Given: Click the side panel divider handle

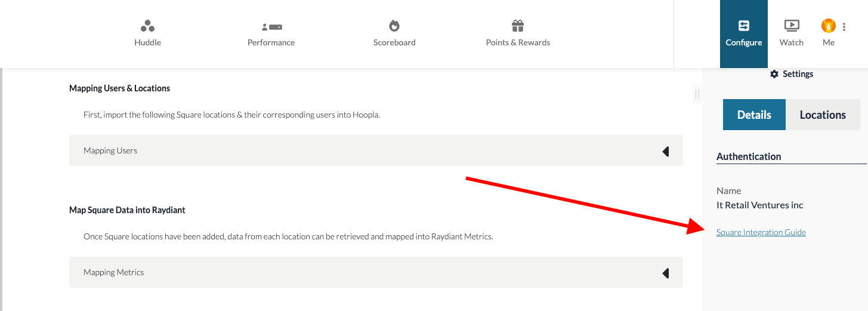Looking at the screenshot, I should (697, 94).
